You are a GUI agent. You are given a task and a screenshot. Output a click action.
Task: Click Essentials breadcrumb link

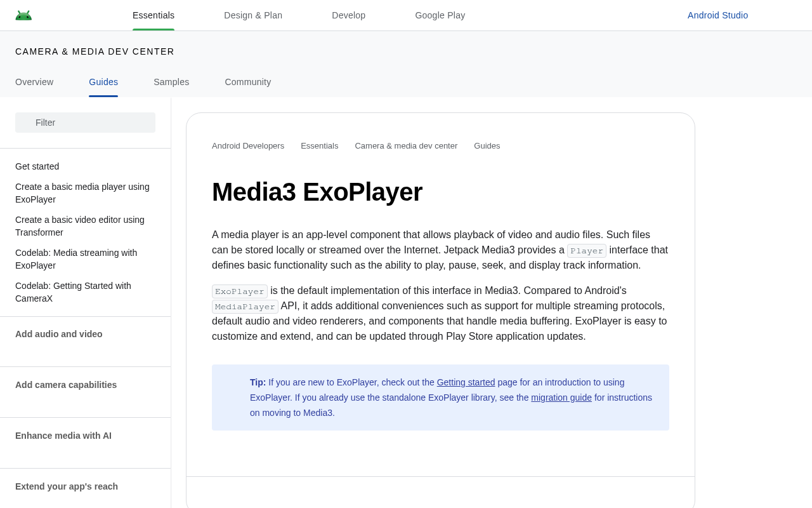pos(319,145)
